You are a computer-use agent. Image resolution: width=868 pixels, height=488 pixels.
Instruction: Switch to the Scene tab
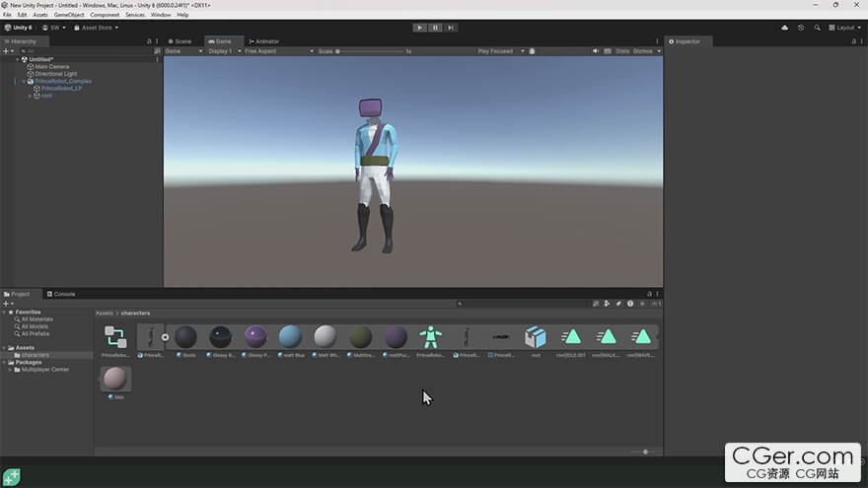point(182,41)
